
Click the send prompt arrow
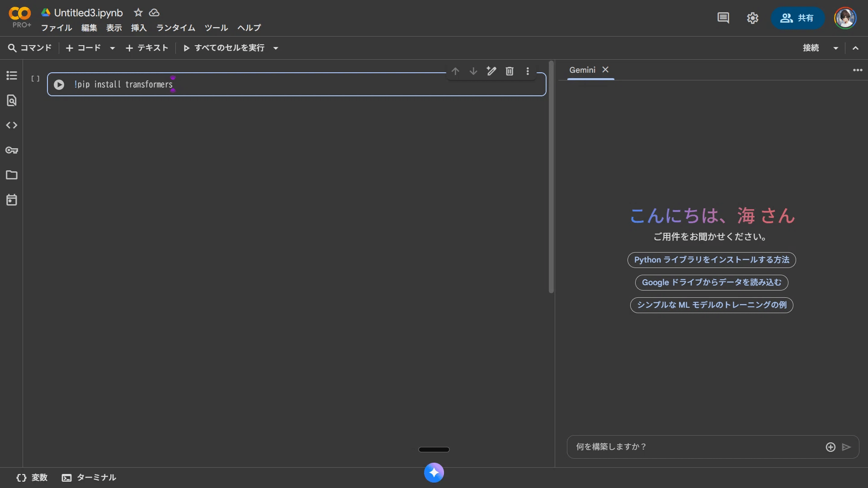pyautogui.click(x=847, y=447)
